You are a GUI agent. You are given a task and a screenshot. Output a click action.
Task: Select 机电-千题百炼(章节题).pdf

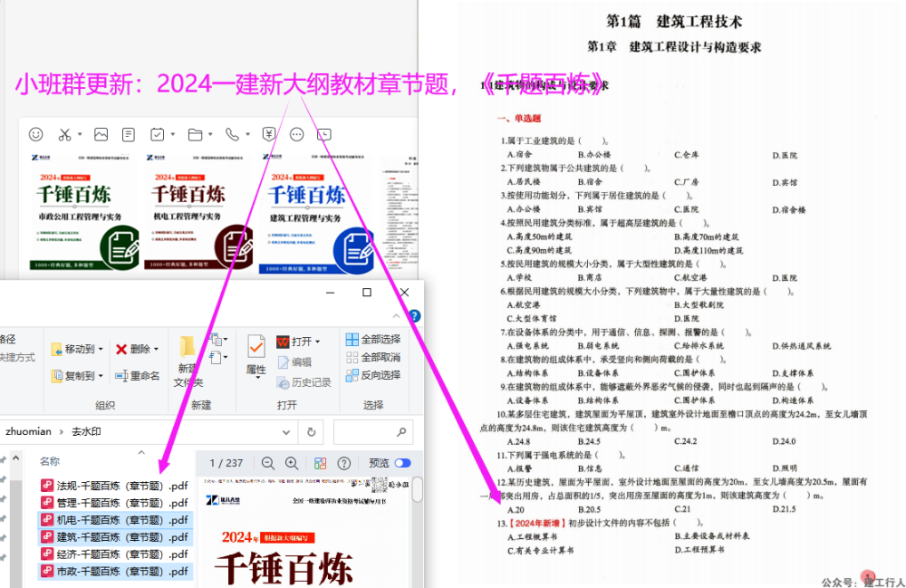[115, 520]
